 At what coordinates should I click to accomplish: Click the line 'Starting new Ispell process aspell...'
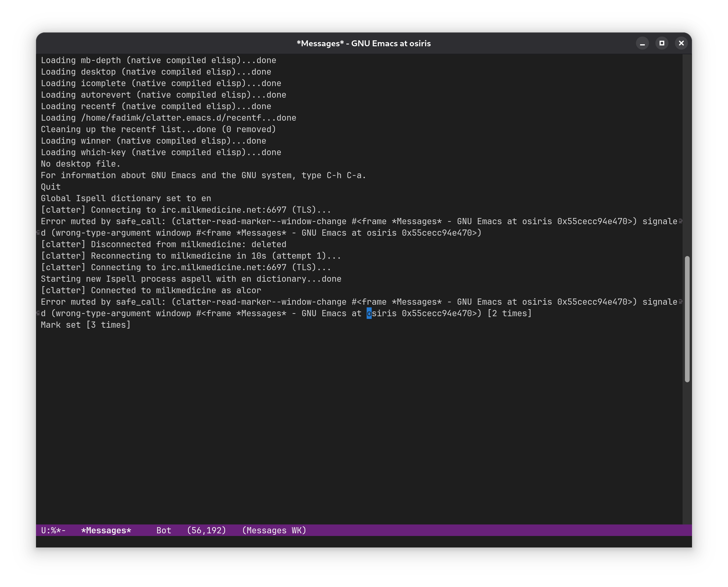[x=191, y=279]
